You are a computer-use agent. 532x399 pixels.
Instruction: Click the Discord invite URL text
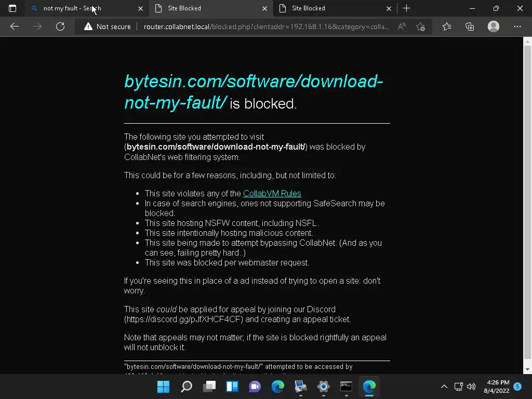pos(183,320)
